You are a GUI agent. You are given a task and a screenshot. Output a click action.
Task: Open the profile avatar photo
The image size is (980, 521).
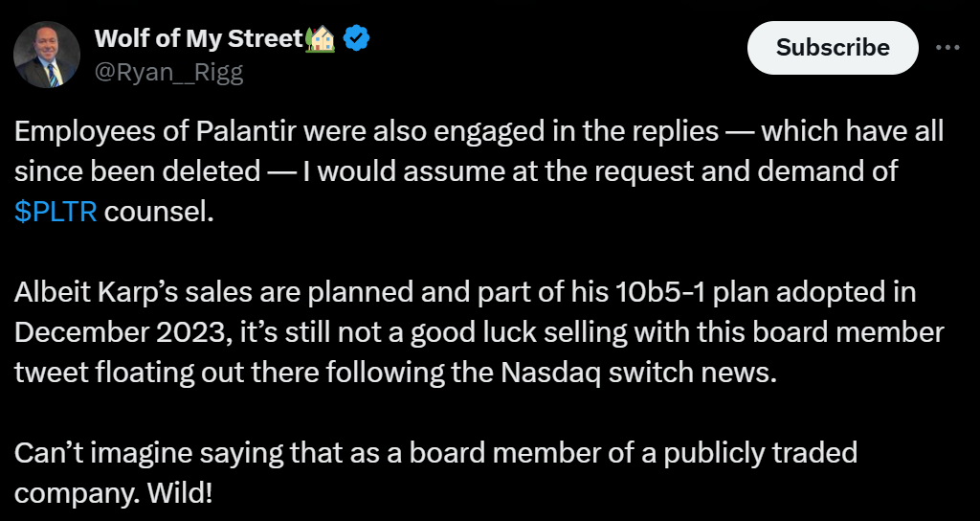[x=47, y=55]
